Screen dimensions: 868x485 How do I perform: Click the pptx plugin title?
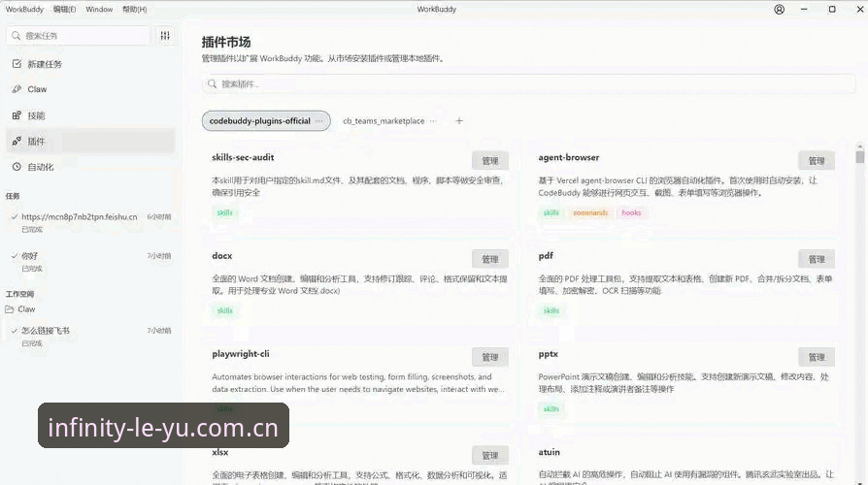tap(548, 354)
